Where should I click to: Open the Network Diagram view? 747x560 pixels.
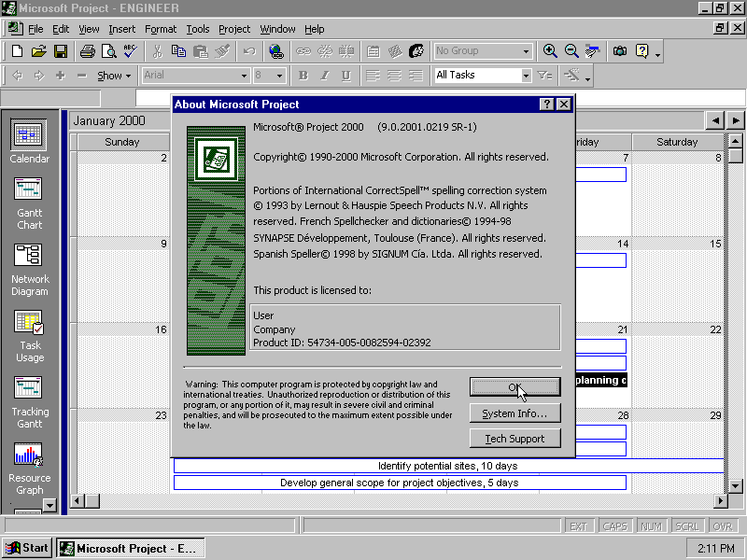pos(30,270)
